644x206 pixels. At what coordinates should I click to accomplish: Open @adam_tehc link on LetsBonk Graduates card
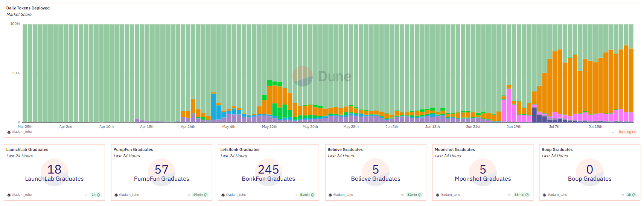(236, 195)
